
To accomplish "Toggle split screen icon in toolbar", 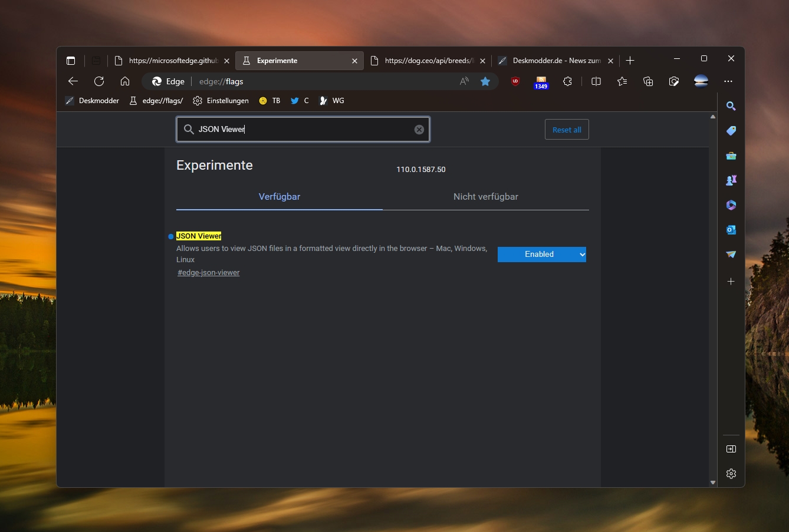I will 596,81.
